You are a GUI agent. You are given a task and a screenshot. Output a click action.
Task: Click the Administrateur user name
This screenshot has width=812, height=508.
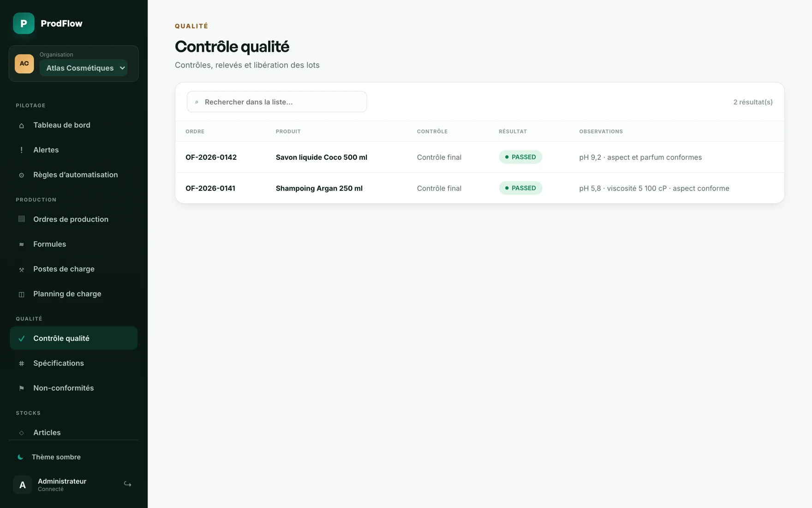click(x=62, y=481)
